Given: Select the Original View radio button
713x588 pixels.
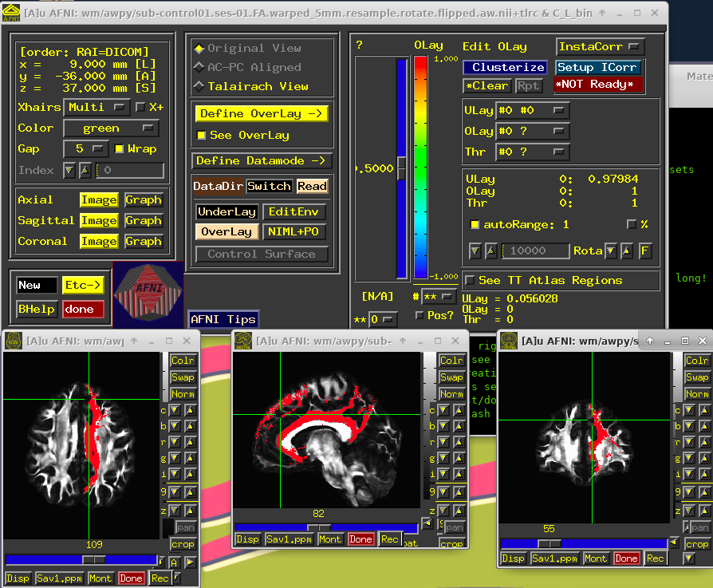Looking at the screenshot, I should point(199,48).
